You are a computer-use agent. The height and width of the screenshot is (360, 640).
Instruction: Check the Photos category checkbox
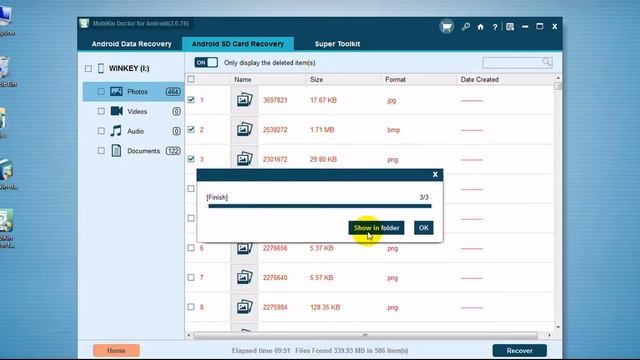pos(101,92)
